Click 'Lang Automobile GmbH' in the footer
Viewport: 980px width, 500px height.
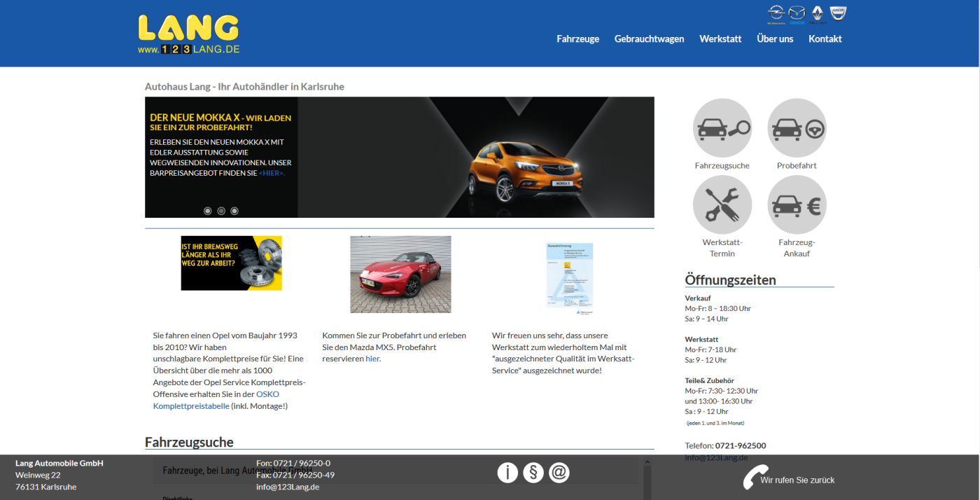[59, 463]
